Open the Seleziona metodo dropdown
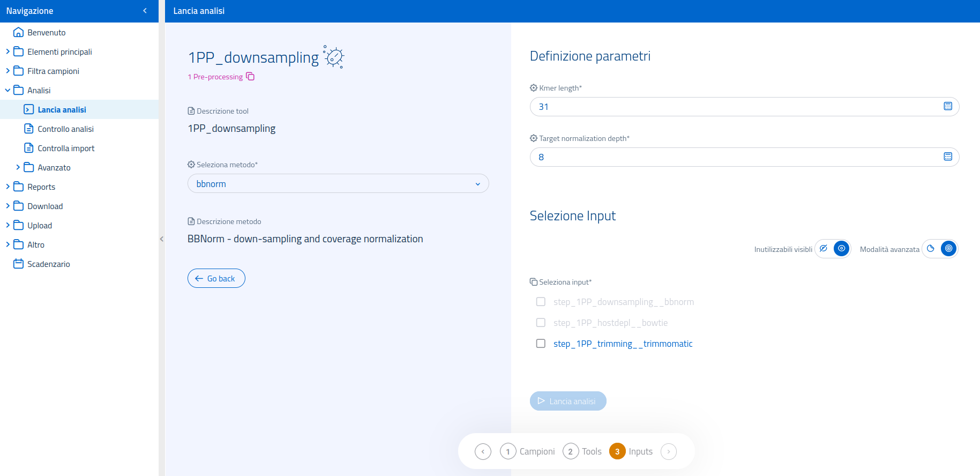This screenshot has height=476, width=980. 338,184
